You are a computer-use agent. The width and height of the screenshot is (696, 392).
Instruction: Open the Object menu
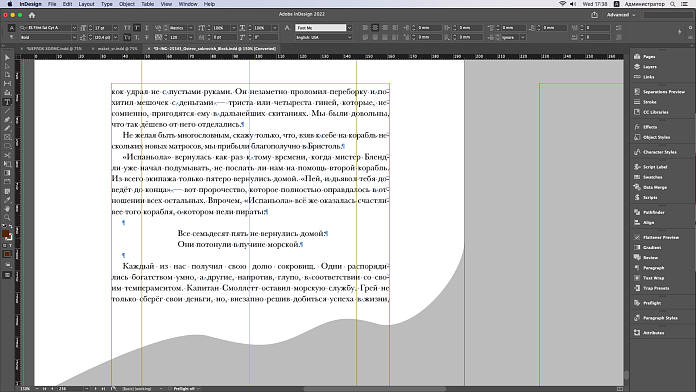127,4
